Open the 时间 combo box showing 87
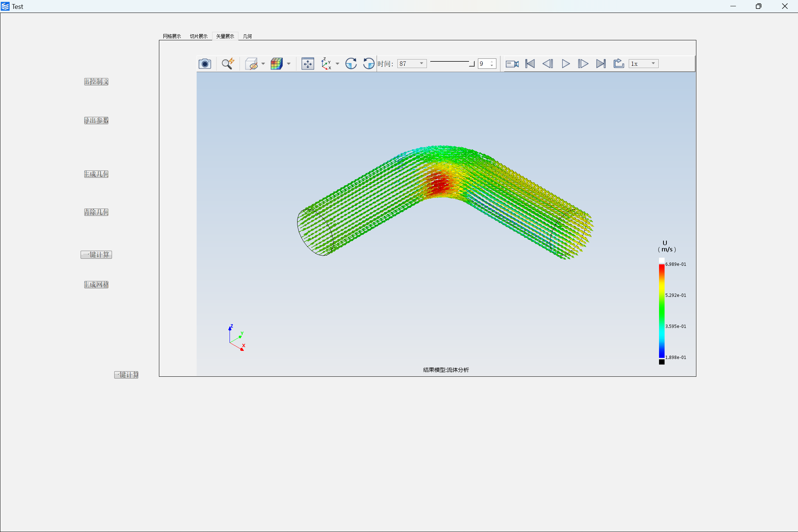The image size is (798, 532). click(x=412, y=64)
